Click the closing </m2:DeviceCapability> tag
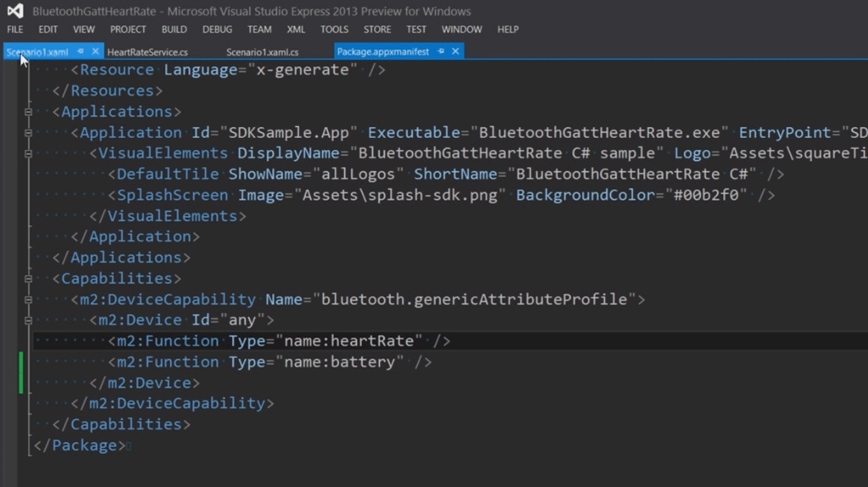Image resolution: width=868 pixels, height=487 pixels. (172, 403)
